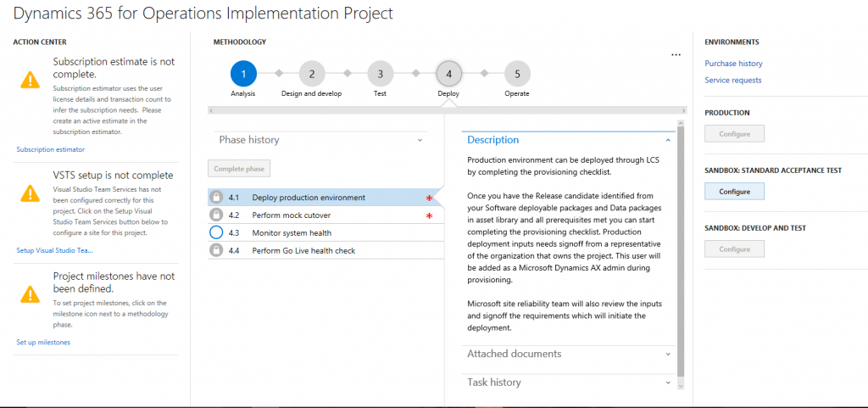Select the Operate phase 5 circle
This screenshot has width=868, height=408.
[516, 74]
